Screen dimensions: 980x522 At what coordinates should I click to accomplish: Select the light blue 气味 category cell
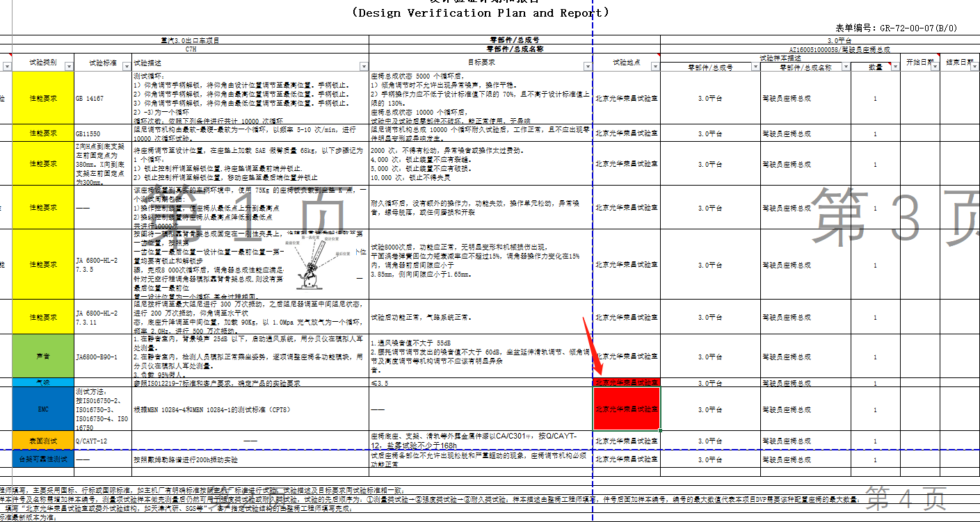[x=43, y=383]
